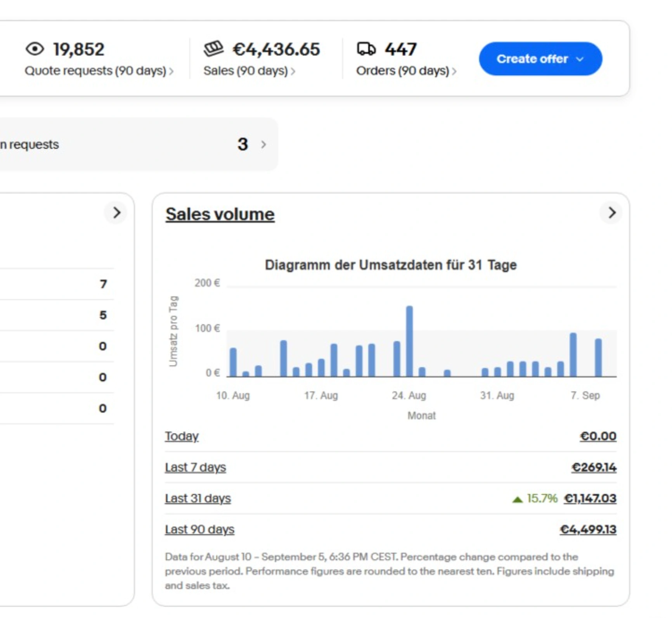Click the 7. Sep axis label
Viewport: 672px width, 618px height.
pyautogui.click(x=585, y=396)
